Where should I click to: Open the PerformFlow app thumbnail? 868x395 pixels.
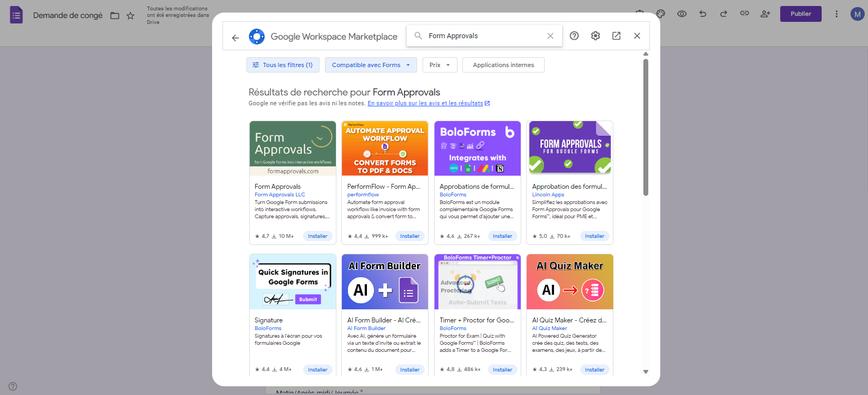pos(385,148)
